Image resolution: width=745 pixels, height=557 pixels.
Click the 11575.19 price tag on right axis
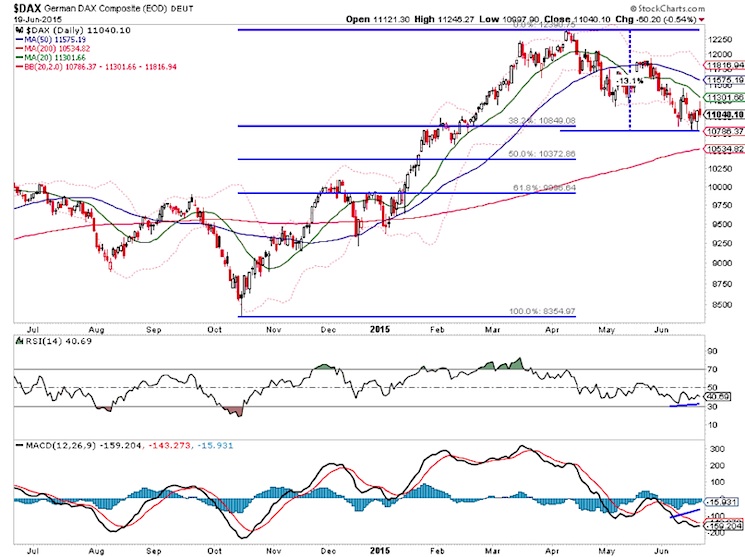[725, 80]
